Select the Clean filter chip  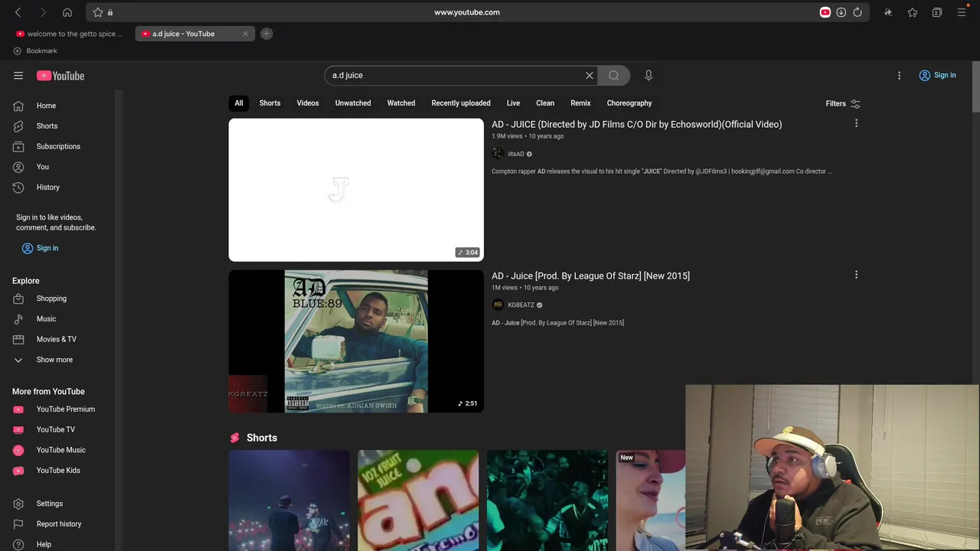[x=545, y=103]
